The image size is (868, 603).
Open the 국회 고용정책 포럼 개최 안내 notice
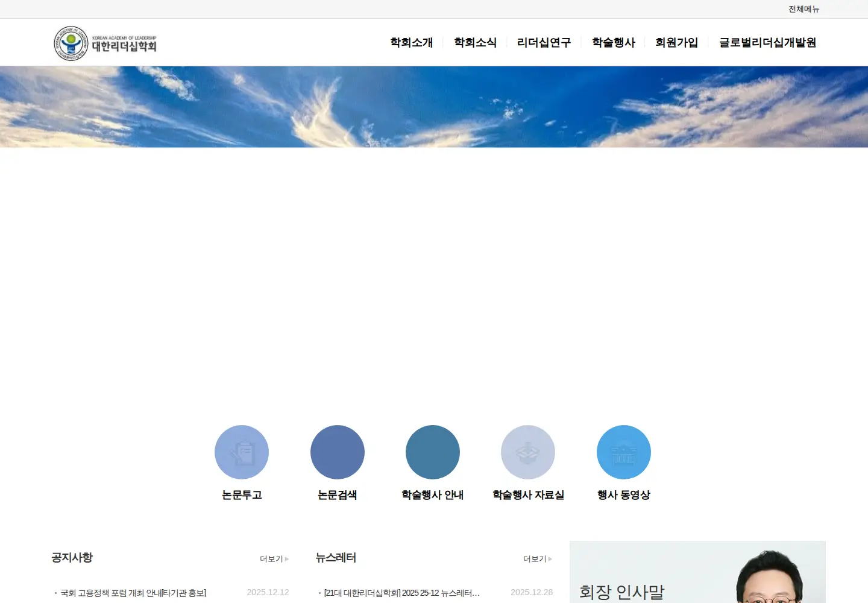click(133, 593)
